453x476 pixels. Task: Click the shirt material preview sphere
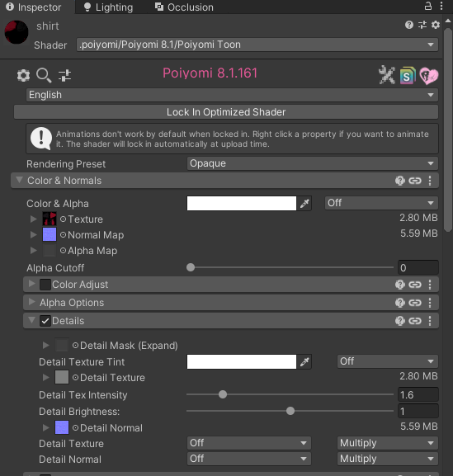17,32
